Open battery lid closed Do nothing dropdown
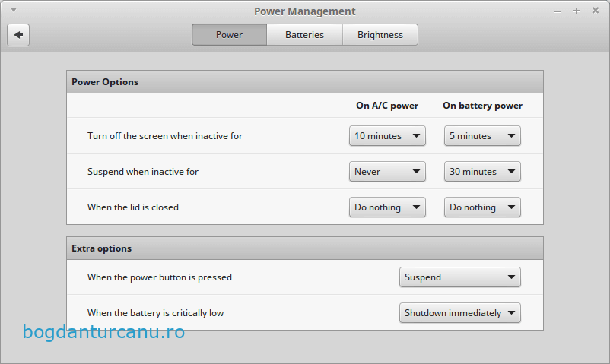This screenshot has height=364, width=610. point(482,207)
